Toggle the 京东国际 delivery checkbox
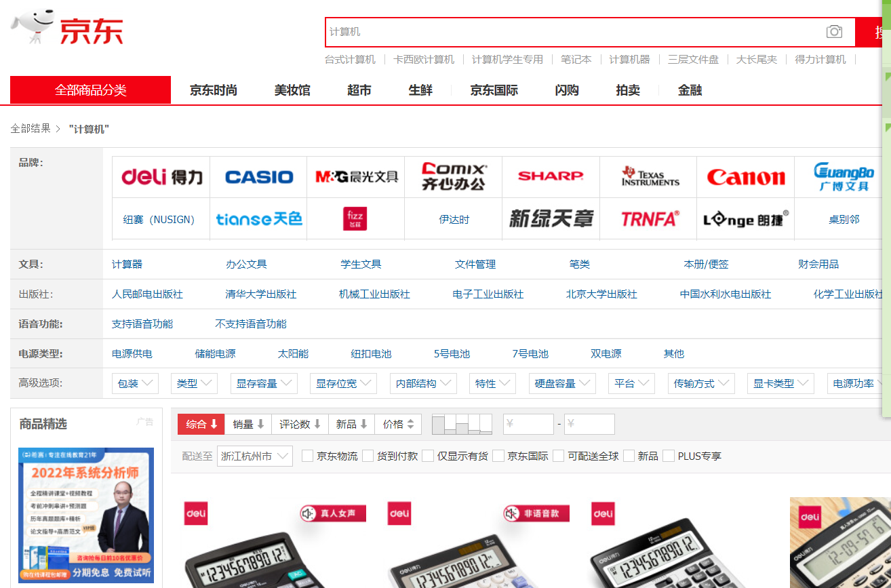This screenshot has height=588, width=891. coord(498,456)
